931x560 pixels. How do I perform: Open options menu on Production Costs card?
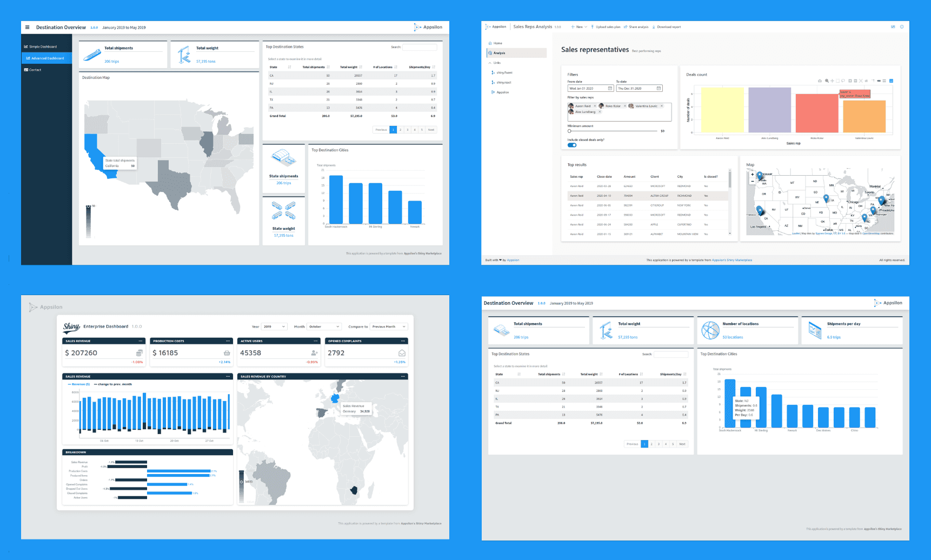coord(228,341)
